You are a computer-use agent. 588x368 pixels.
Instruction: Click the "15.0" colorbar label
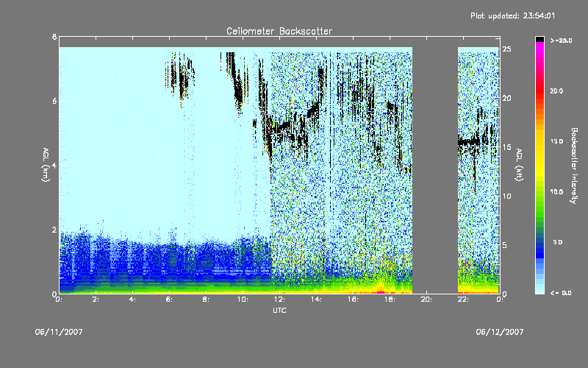click(x=556, y=141)
